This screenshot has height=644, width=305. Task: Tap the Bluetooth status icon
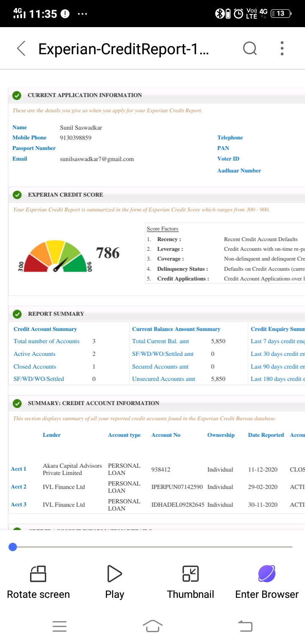(220, 14)
